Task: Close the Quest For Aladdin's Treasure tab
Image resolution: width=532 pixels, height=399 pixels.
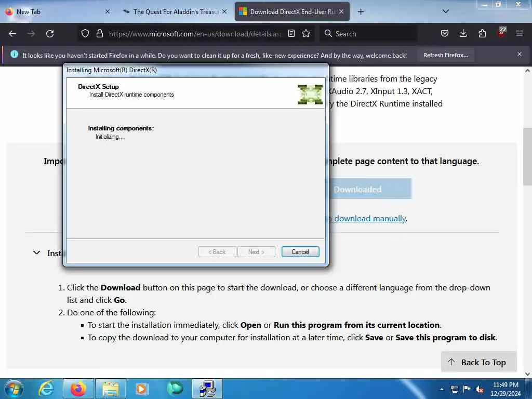Action: [x=224, y=11]
